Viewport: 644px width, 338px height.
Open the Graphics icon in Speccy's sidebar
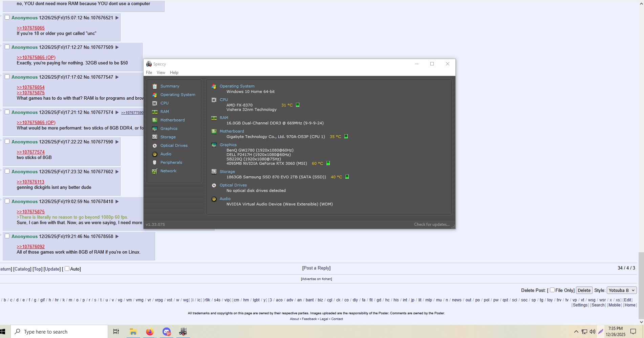[155, 128]
